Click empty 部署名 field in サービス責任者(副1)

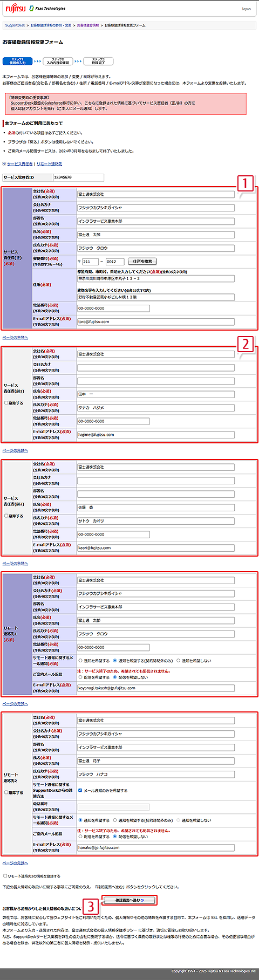(156, 381)
